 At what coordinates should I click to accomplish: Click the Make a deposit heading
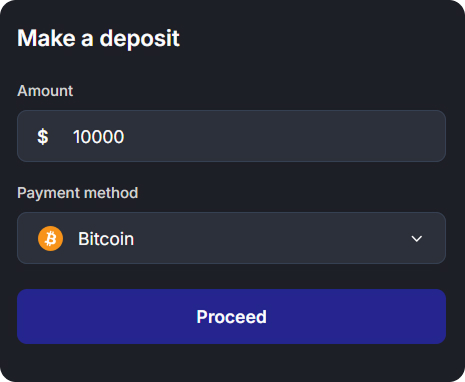click(x=99, y=38)
